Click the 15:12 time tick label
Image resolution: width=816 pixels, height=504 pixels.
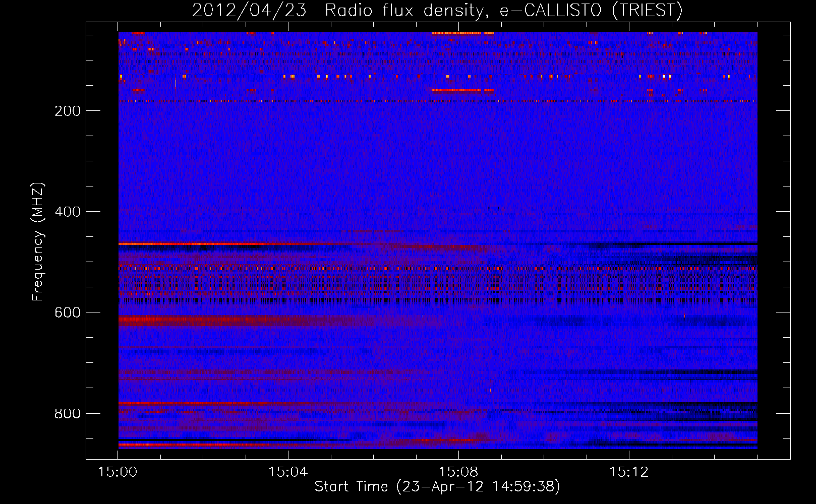coord(629,472)
